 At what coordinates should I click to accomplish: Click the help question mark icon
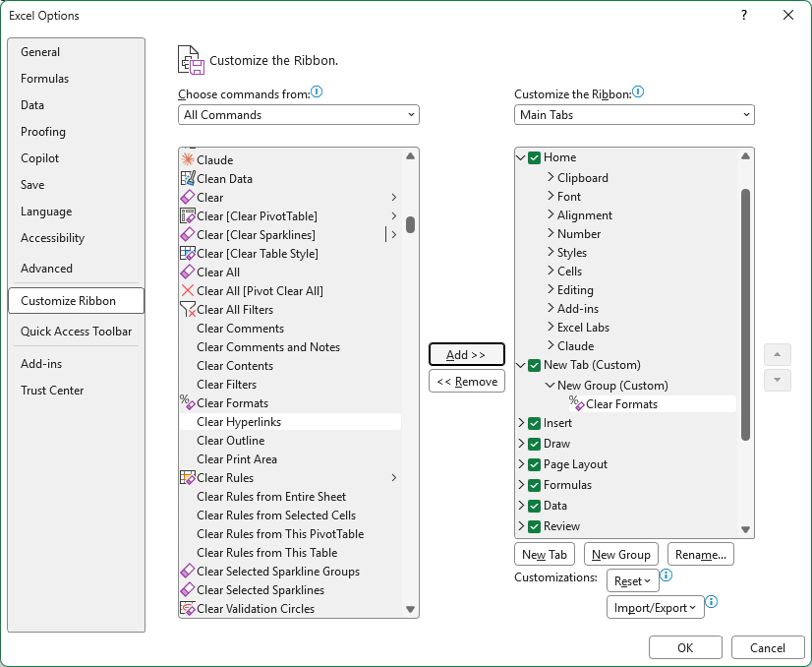(744, 15)
